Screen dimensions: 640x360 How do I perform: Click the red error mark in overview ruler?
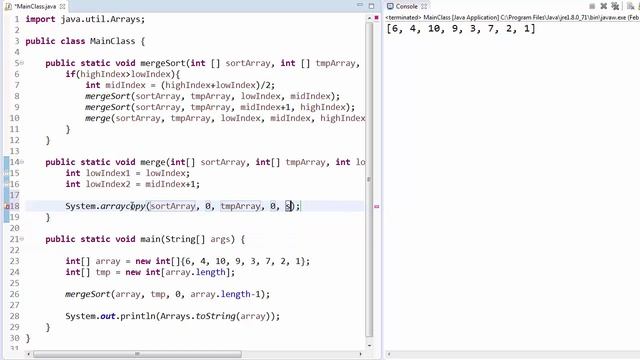tap(376, 207)
